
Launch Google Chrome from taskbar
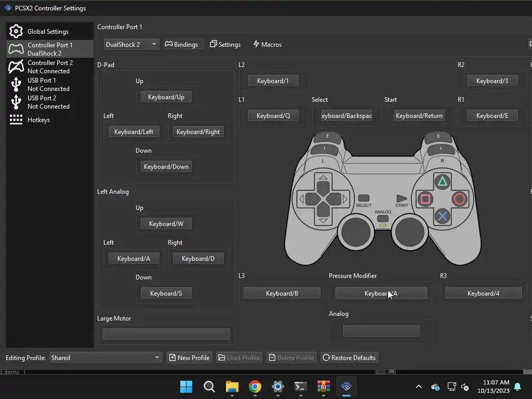click(x=255, y=387)
